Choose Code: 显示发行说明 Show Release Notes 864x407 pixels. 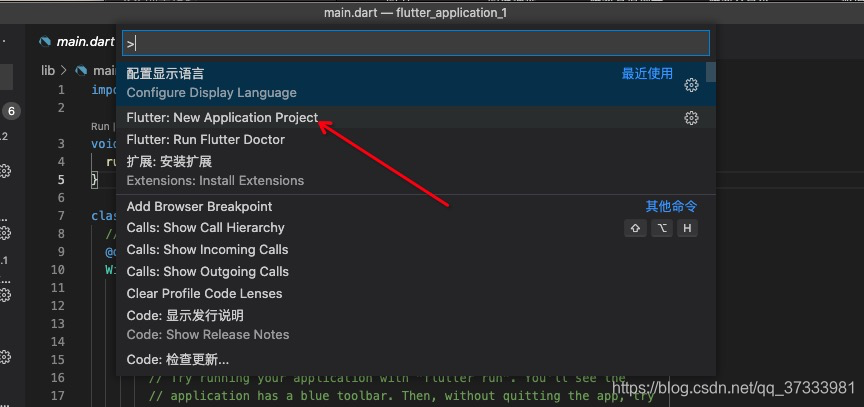[x=415, y=325]
